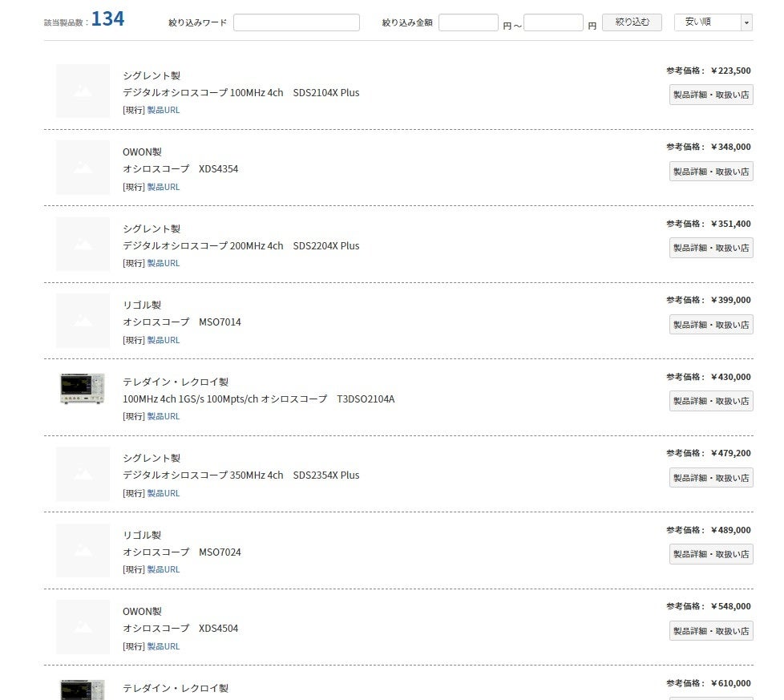
Task: Click the price ¥399,000
Action: 730,300
